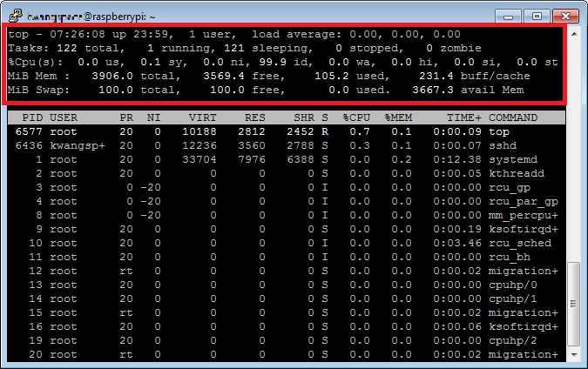Click the %CPU column header
The width and height of the screenshot is (588, 369).
coord(356,117)
